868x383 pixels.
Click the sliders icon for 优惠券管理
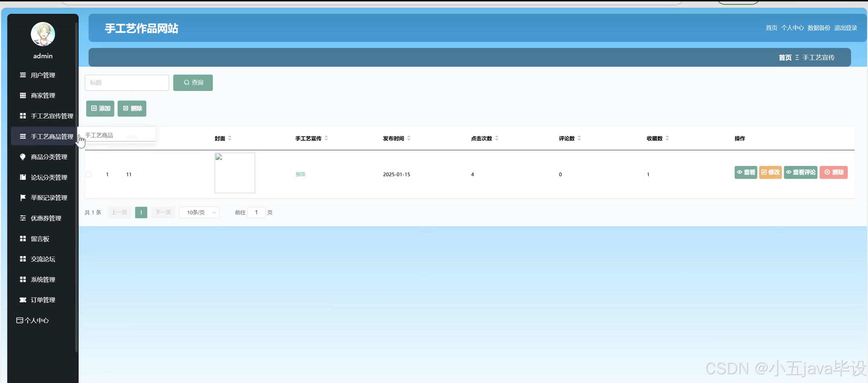point(23,218)
